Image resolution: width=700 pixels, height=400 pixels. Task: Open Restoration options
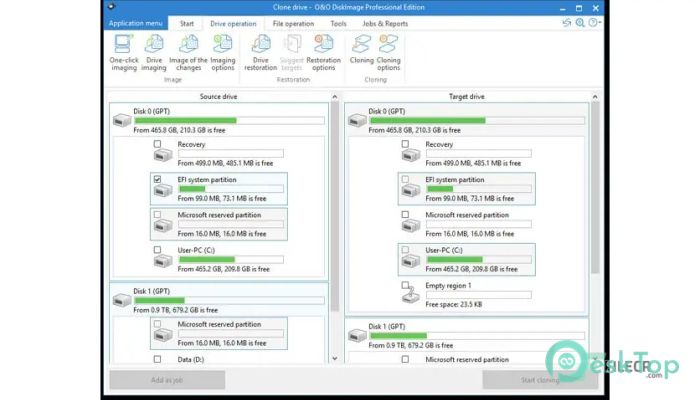[324, 53]
